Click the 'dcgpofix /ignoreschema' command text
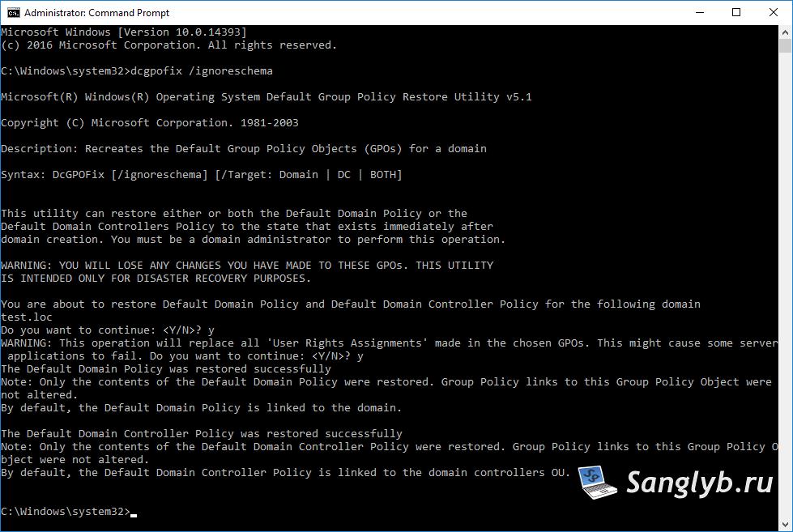Screen dimensions: 793x532 point(201,70)
